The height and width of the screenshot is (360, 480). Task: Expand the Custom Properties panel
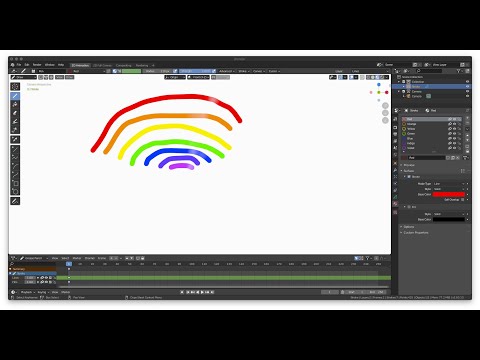416,232
